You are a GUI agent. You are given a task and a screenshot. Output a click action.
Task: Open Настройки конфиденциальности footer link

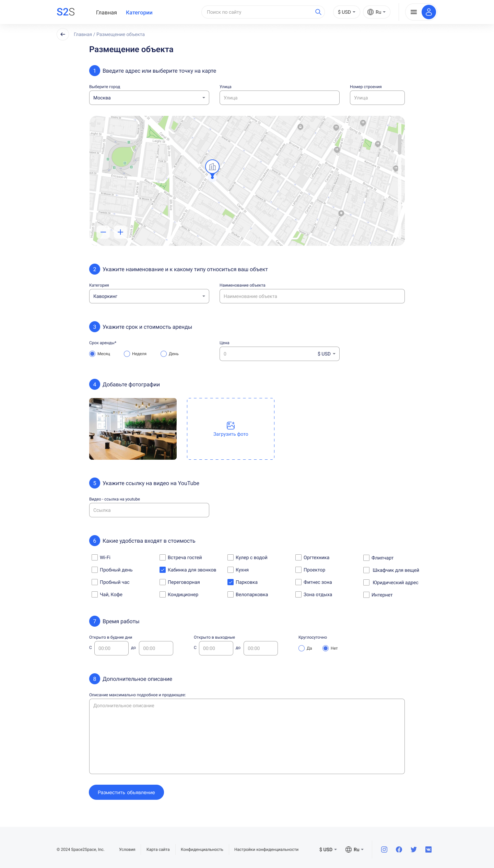coord(266,849)
